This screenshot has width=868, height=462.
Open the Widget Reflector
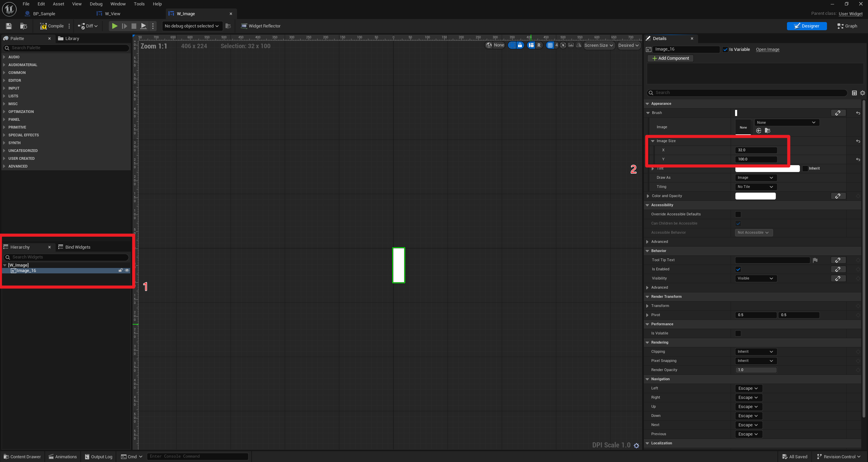260,26
